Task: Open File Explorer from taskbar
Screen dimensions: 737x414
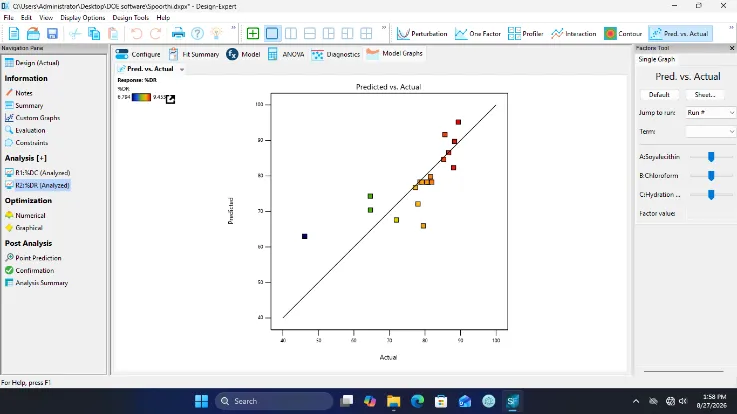Action: pyautogui.click(x=393, y=401)
